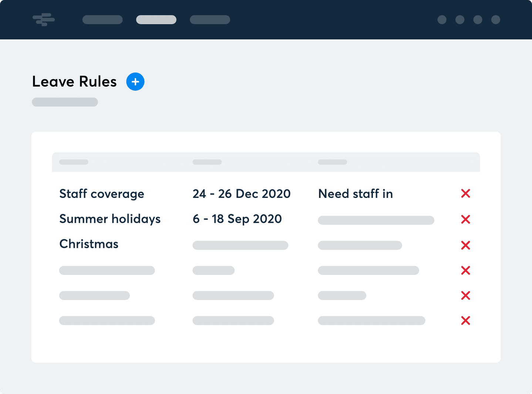Screen dimensions: 532x394
Task: Click the blue add leave rule button
Action: pos(135,82)
